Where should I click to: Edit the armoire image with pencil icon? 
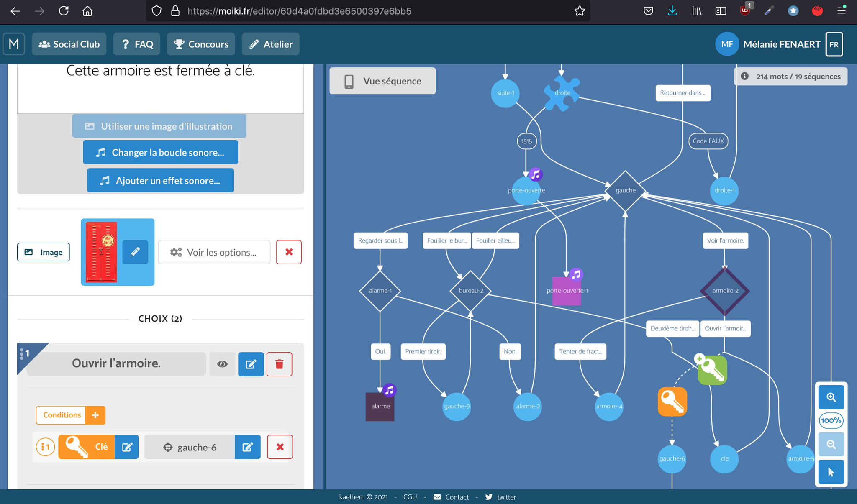pos(135,252)
